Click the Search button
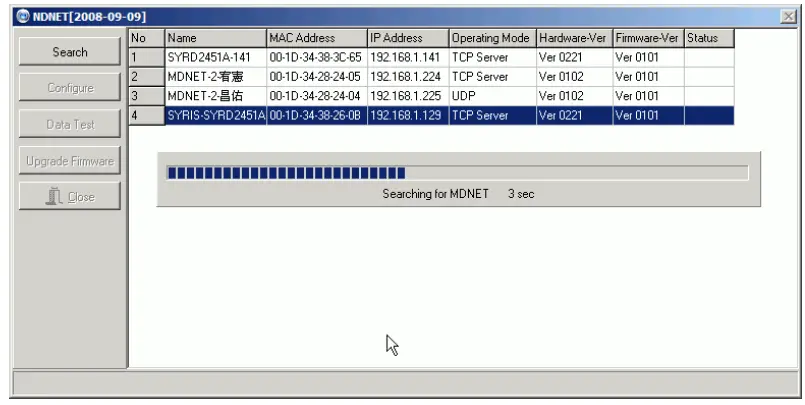Image resolution: width=805 pixels, height=405 pixels. (x=70, y=51)
